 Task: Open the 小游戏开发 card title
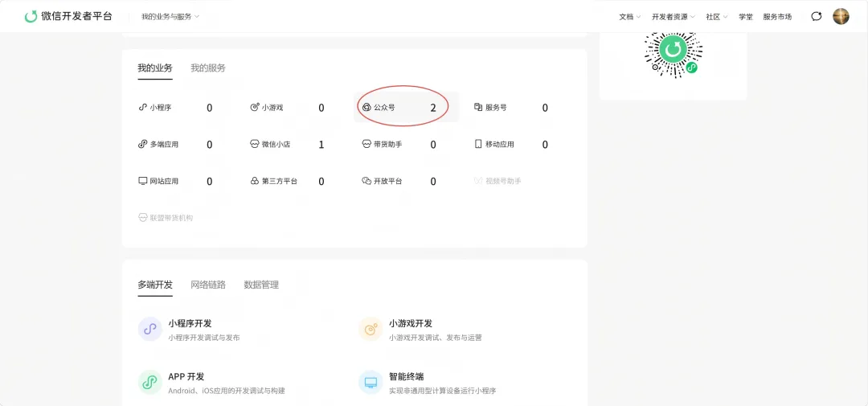coord(411,323)
